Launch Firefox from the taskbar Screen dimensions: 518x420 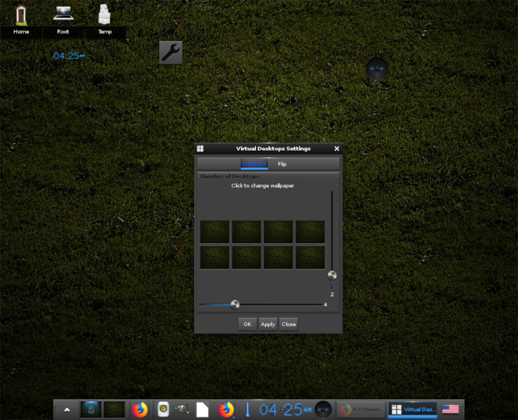pyautogui.click(x=140, y=409)
